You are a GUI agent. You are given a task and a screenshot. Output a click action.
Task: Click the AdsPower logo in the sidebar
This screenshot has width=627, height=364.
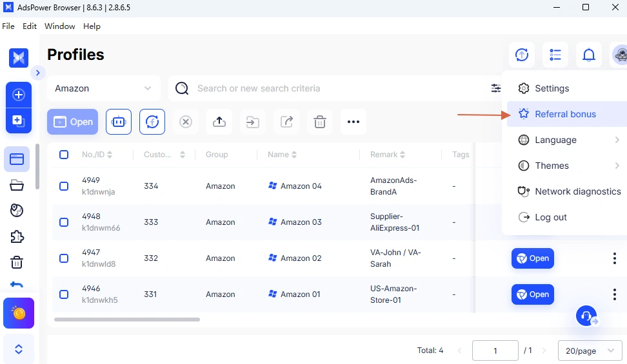19,58
